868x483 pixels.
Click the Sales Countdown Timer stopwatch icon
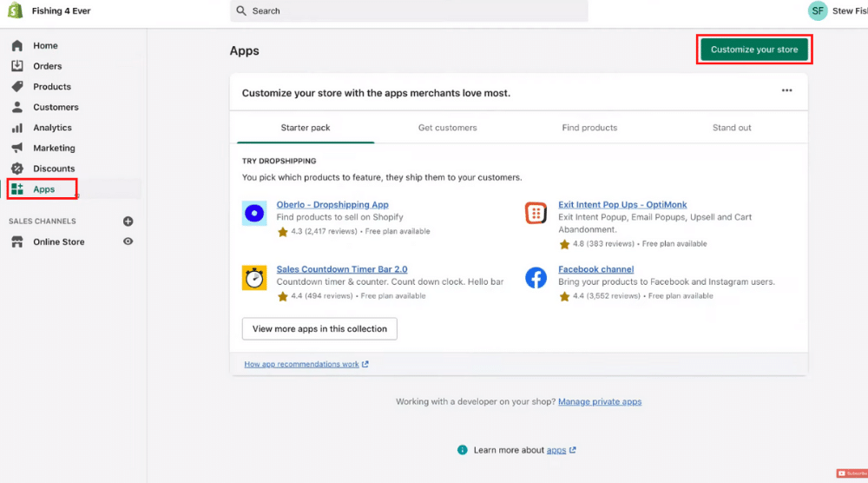pos(254,277)
